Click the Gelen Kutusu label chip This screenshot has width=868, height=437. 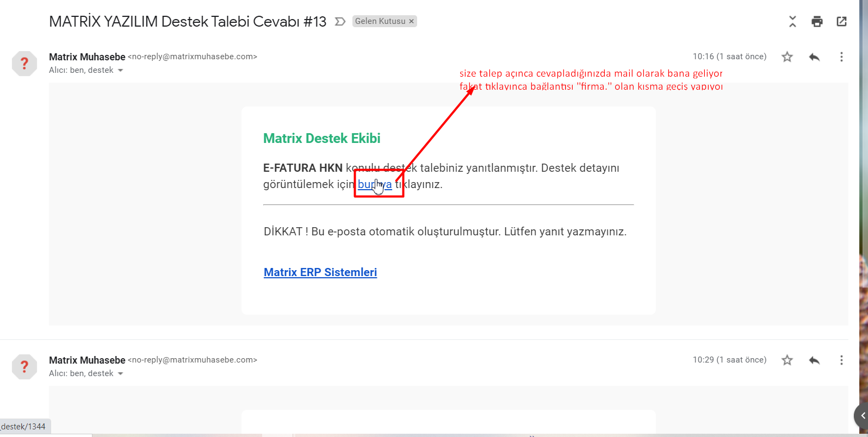click(380, 21)
